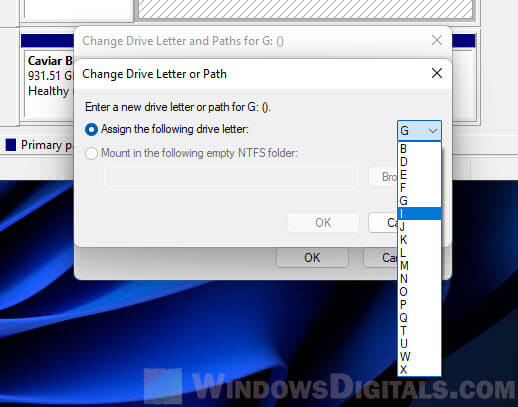
Task: Choose drive letter L from the list
Action: coord(419,253)
